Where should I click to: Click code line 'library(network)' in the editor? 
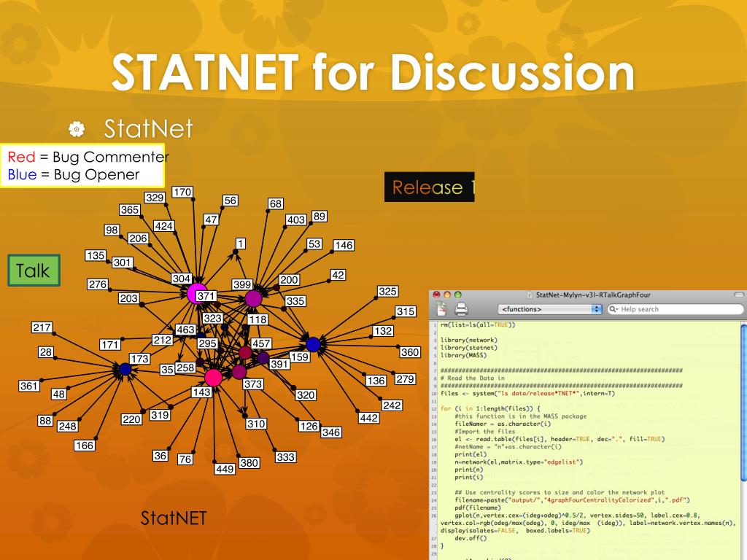469,340
